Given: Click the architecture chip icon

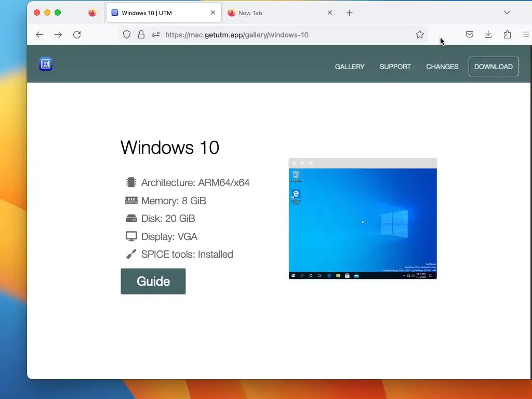Looking at the screenshot, I should [x=131, y=182].
